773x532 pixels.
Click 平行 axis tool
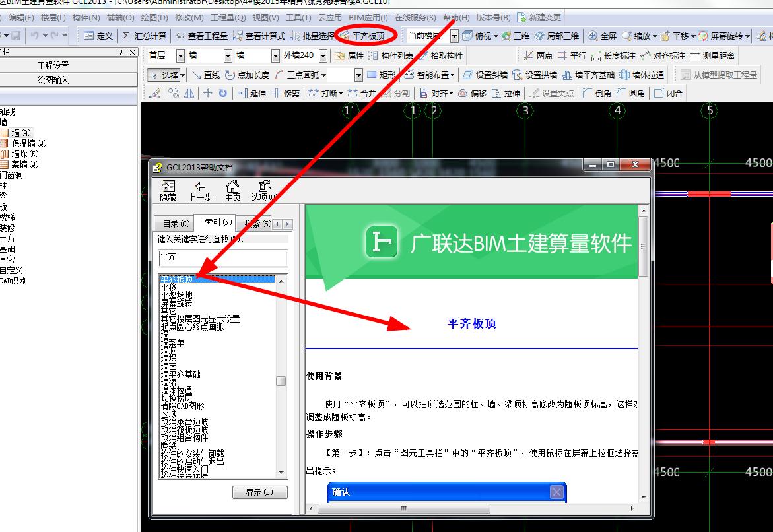pyautogui.click(x=572, y=55)
